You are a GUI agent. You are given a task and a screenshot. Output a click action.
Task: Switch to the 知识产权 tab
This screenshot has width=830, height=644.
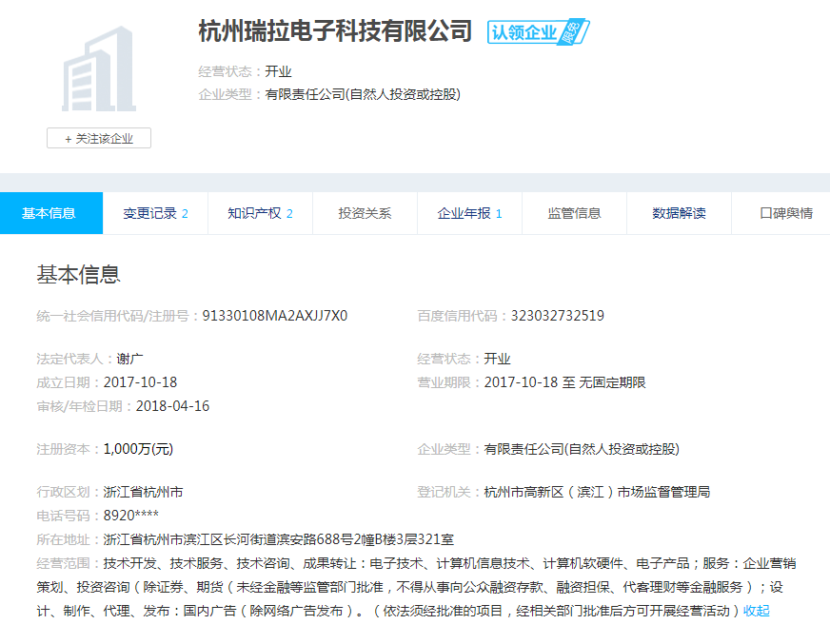260,213
